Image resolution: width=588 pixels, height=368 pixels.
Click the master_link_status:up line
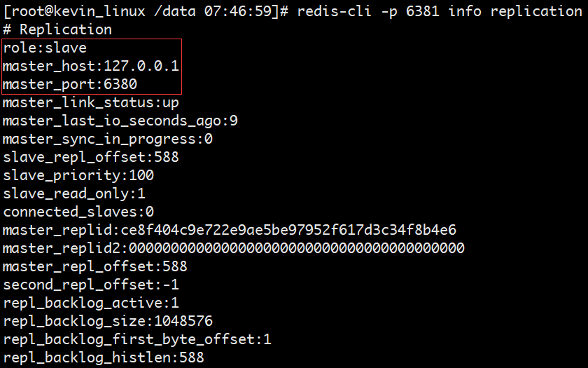point(91,102)
